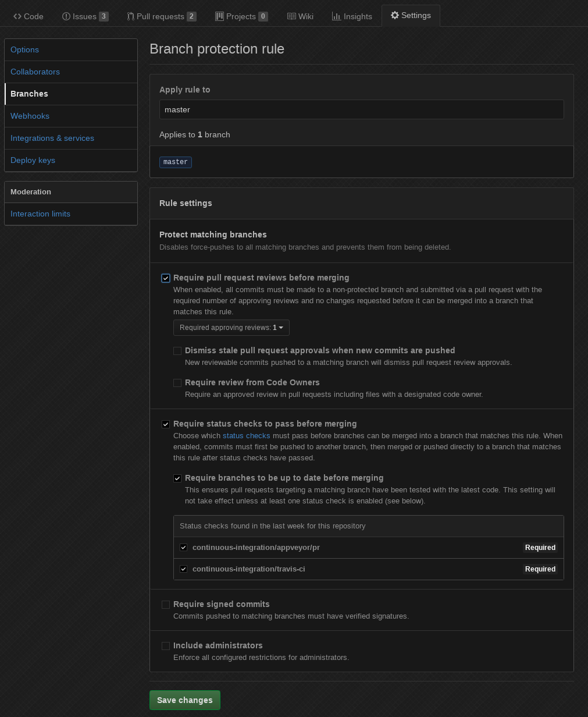This screenshot has height=717, width=588.
Task: Enable Dismiss stale pull request approvals
Action: coord(177,350)
